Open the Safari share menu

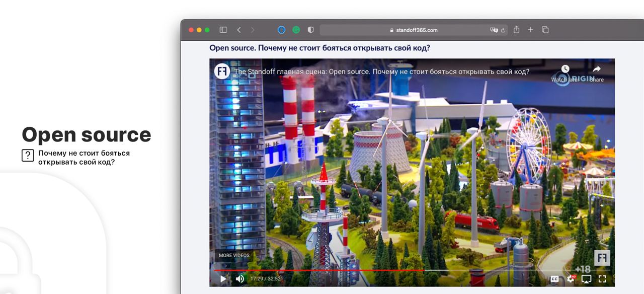(516, 30)
